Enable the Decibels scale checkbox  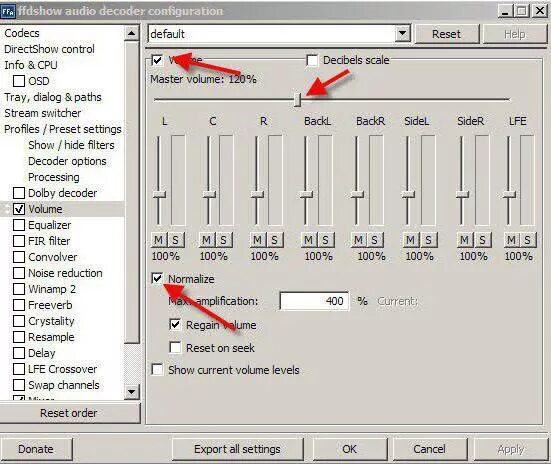click(312, 60)
